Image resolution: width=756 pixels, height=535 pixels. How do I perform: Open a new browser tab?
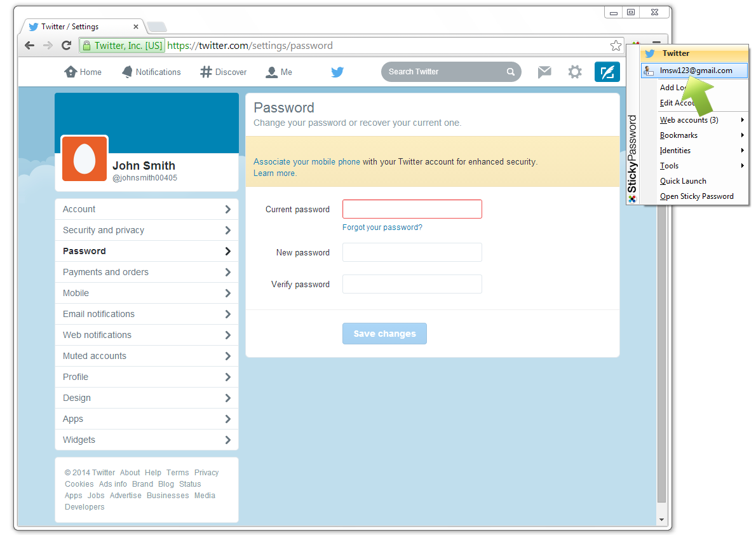point(157,27)
